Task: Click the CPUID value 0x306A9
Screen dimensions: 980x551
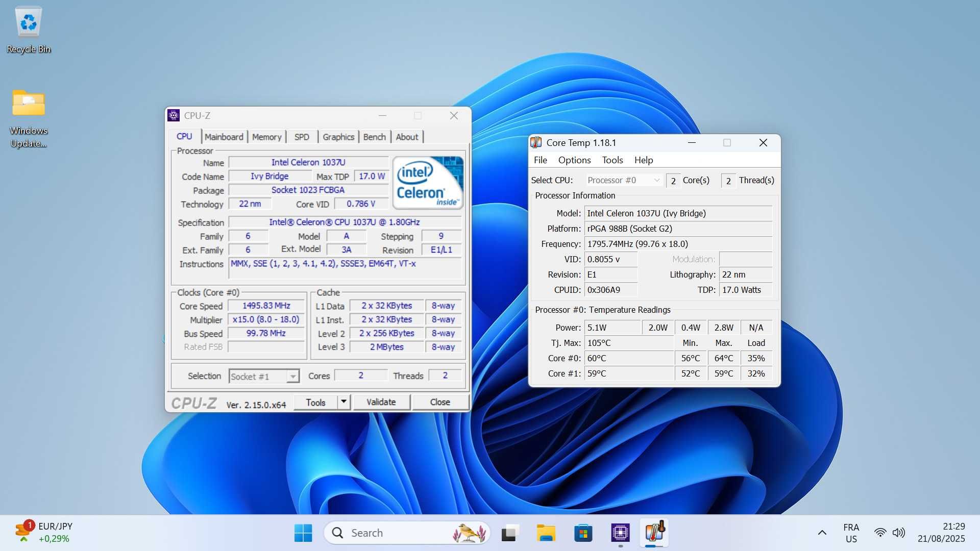Action: pos(611,290)
